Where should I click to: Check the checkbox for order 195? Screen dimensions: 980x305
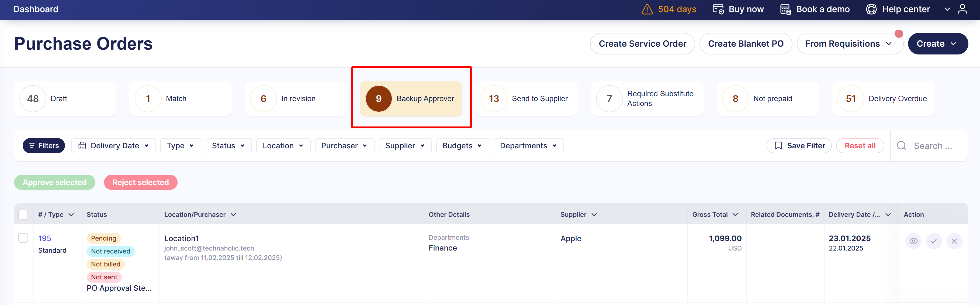point(23,238)
